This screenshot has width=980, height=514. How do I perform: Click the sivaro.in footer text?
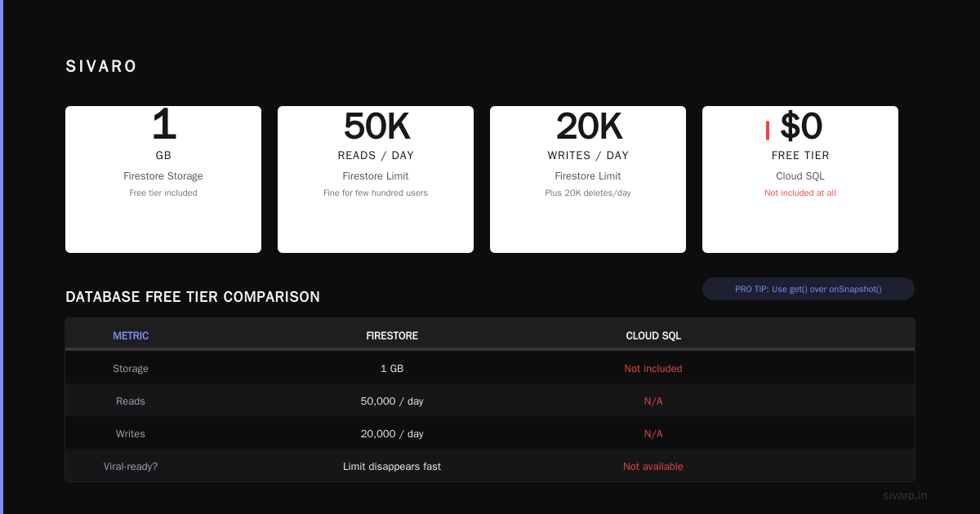coord(905,495)
